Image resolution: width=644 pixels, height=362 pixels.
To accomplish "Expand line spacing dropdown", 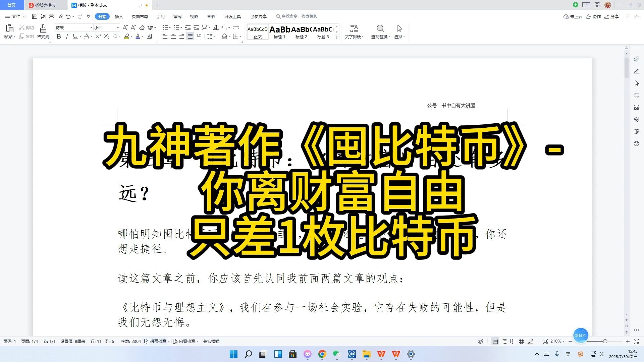I will pos(215,37).
